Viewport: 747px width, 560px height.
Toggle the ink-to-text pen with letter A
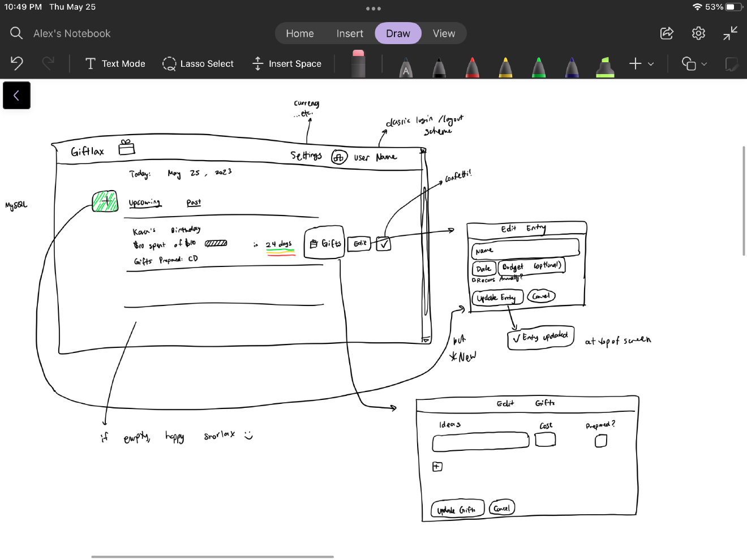406,66
